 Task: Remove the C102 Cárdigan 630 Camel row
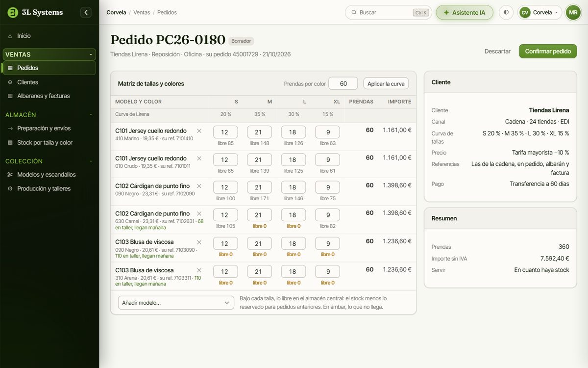point(199,213)
